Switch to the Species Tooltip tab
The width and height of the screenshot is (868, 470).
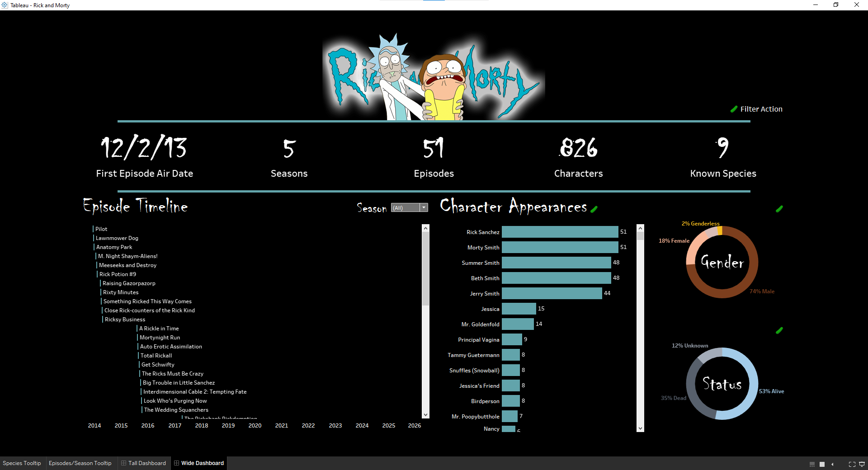click(x=22, y=463)
